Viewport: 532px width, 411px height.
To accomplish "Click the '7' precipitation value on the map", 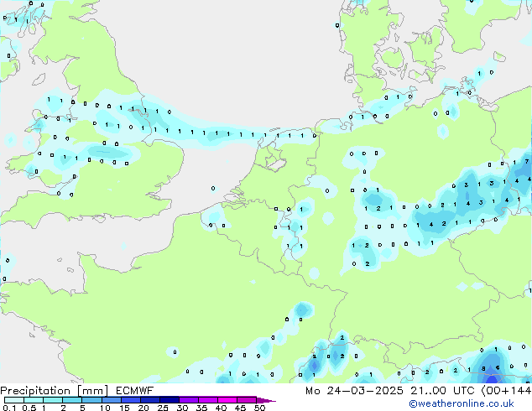I will pos(527,162).
